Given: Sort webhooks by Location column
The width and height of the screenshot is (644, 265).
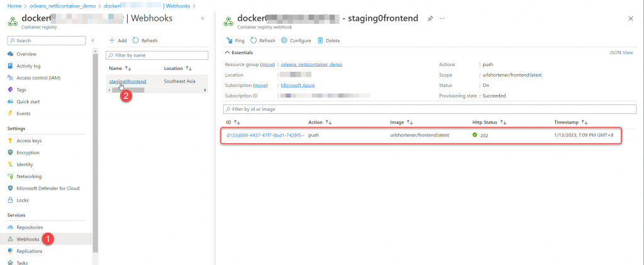Looking at the screenshot, I should click(x=178, y=68).
